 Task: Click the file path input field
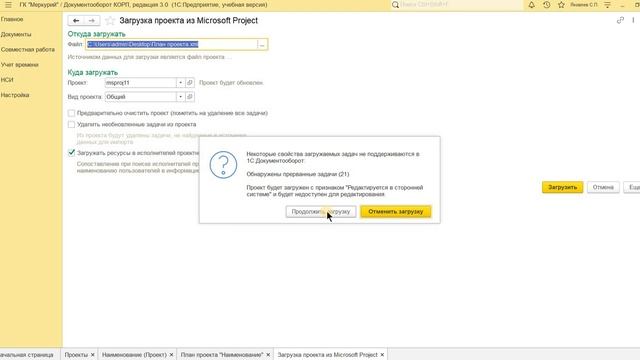click(x=171, y=44)
